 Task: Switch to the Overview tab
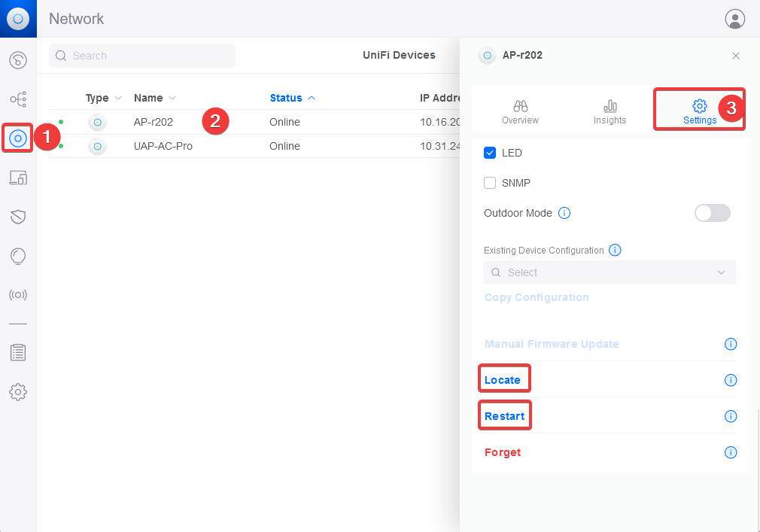[x=520, y=112]
